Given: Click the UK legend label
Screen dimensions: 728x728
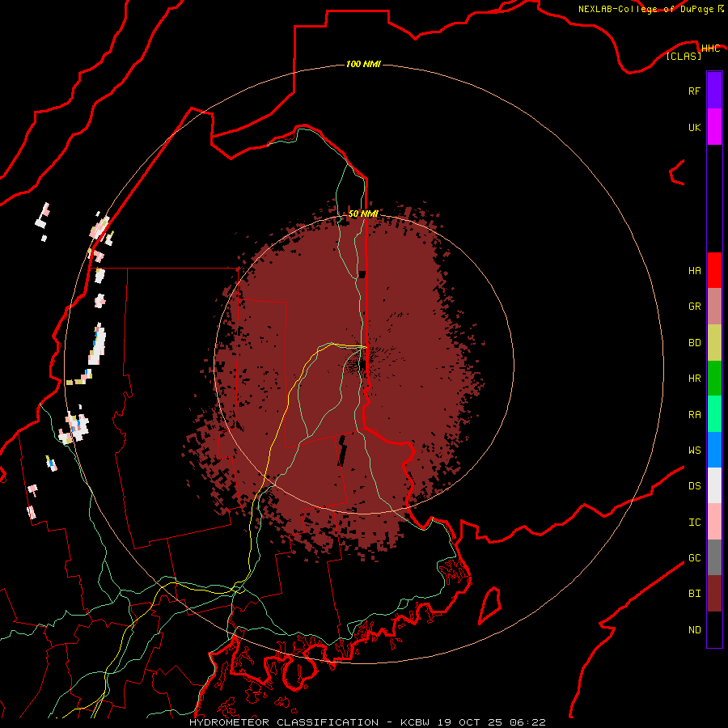Looking at the screenshot, I should (x=694, y=127).
